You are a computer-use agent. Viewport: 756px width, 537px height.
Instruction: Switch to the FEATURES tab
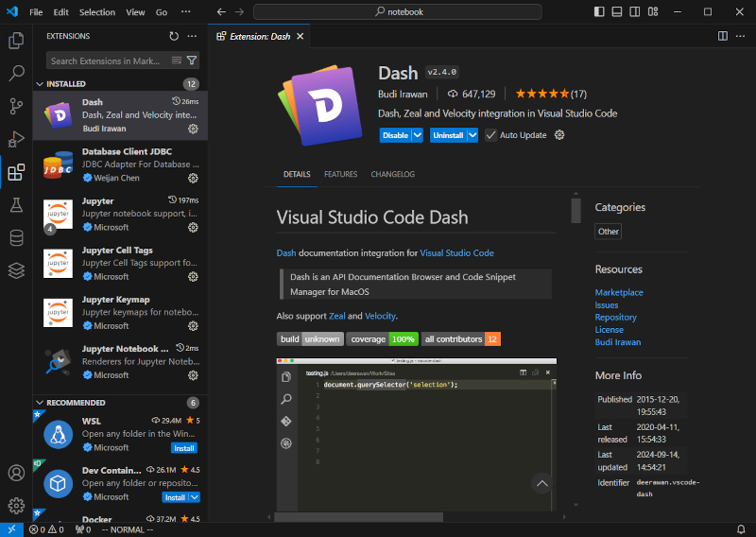tap(340, 174)
